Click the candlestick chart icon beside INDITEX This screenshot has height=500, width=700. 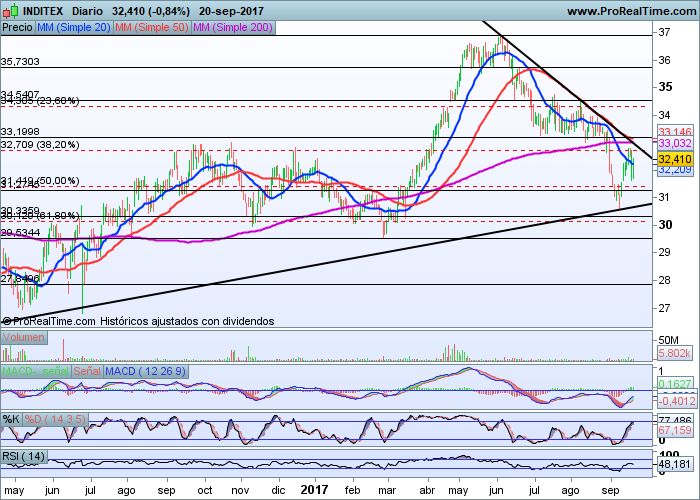coord(11,11)
